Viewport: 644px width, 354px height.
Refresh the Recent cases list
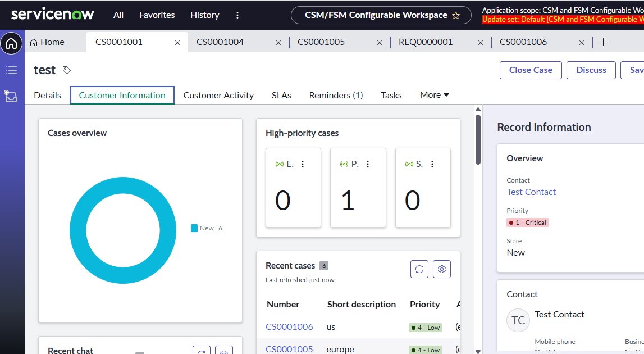click(x=419, y=269)
